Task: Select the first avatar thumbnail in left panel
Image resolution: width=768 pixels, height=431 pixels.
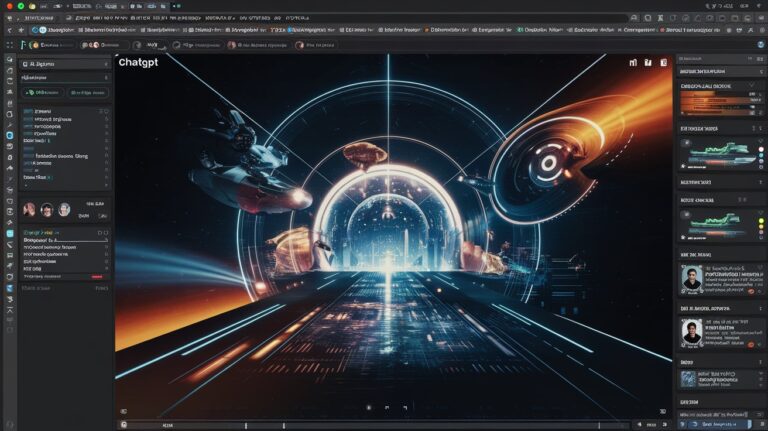Action: [x=29, y=209]
